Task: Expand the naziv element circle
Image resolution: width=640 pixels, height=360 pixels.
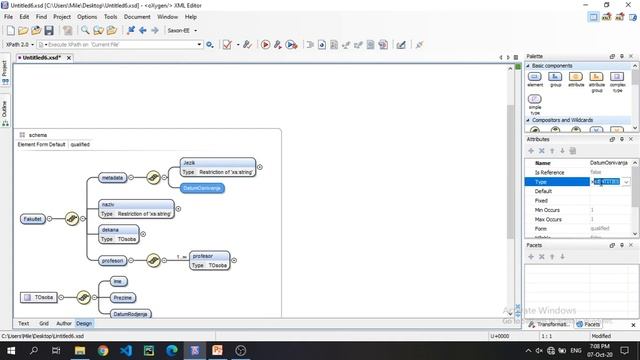Action: [x=178, y=209]
